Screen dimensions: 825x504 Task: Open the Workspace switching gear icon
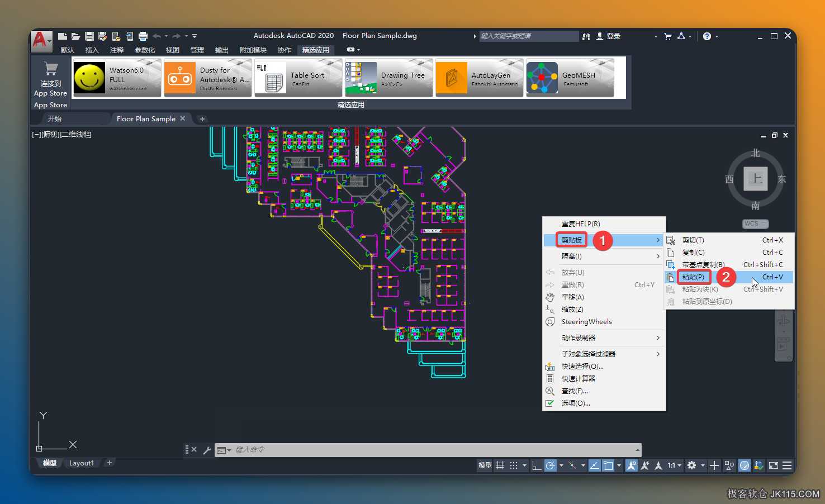pos(692,465)
